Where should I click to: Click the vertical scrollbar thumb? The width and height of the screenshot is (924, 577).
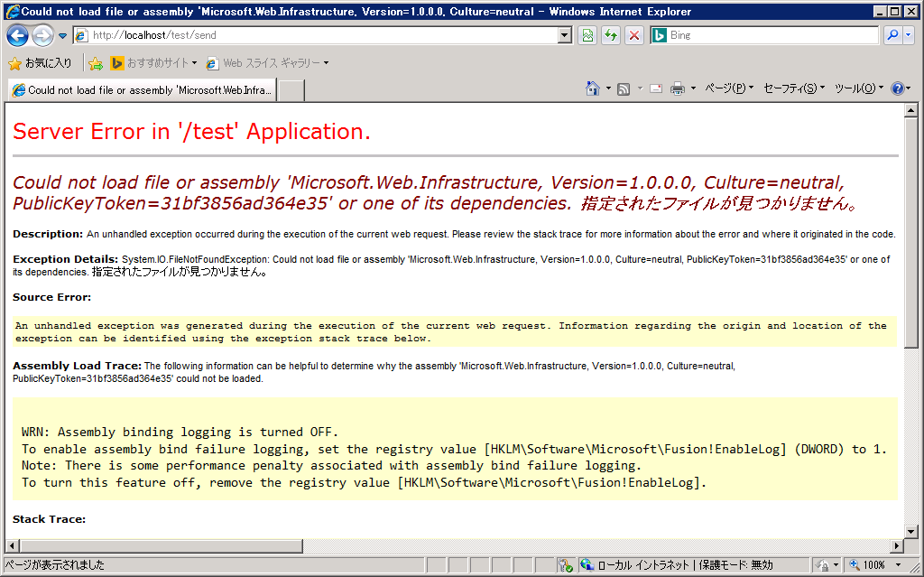910,232
